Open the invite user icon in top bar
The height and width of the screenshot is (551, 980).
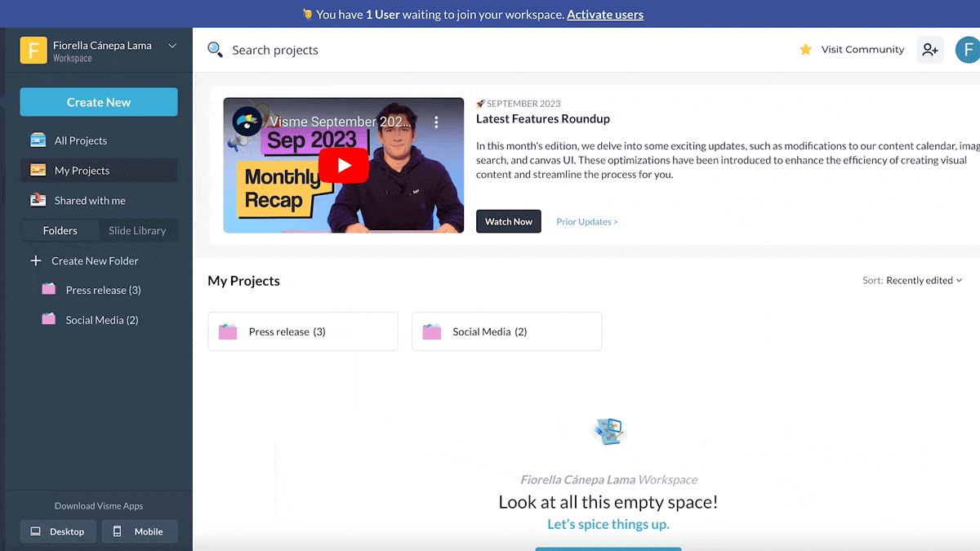930,49
